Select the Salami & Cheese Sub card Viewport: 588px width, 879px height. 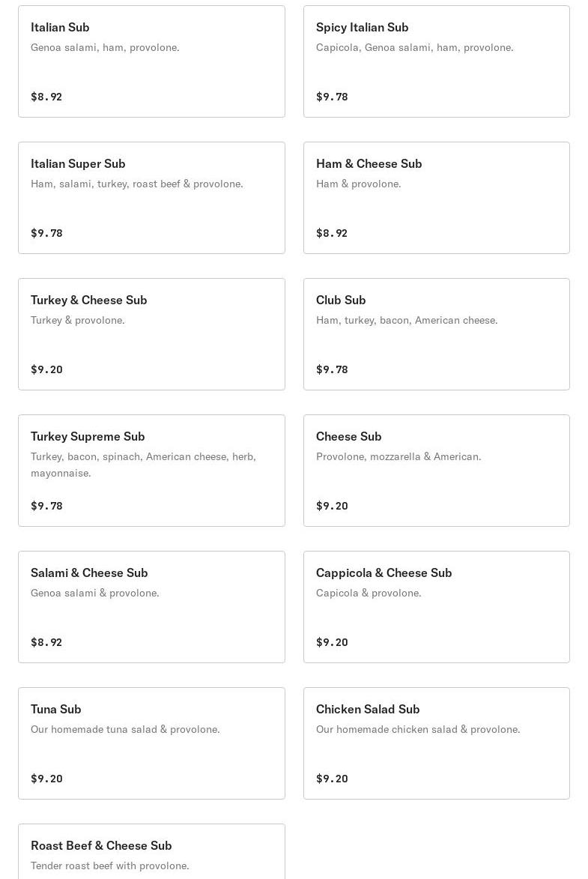[151, 607]
